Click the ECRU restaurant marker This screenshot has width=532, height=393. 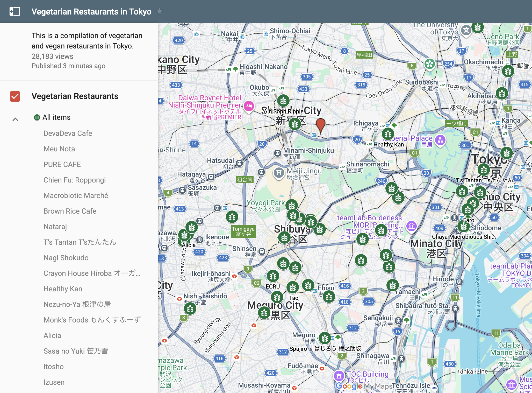pyautogui.click(x=273, y=276)
